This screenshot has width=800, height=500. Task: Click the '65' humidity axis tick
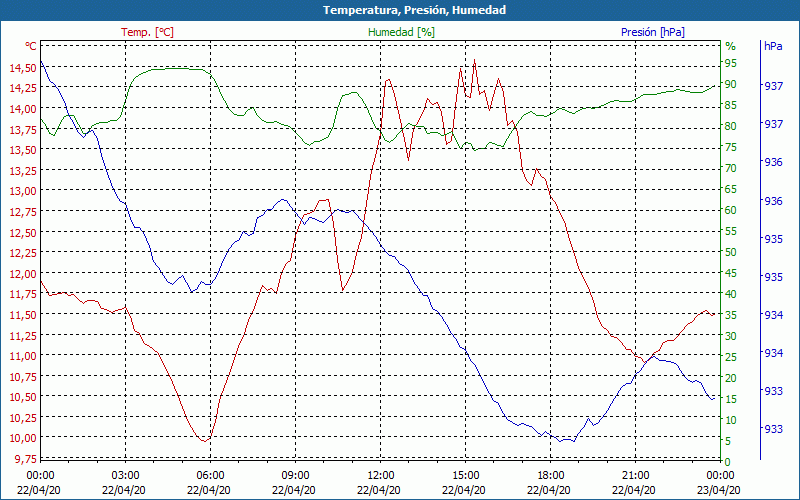pos(731,189)
